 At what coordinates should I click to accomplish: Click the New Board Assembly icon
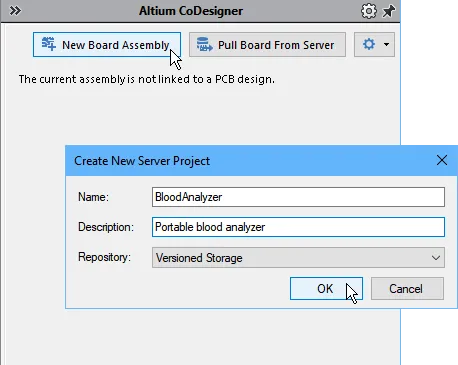[49, 44]
